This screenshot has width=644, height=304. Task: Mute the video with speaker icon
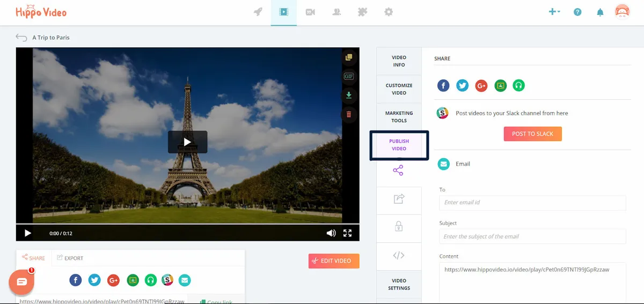pyautogui.click(x=331, y=233)
